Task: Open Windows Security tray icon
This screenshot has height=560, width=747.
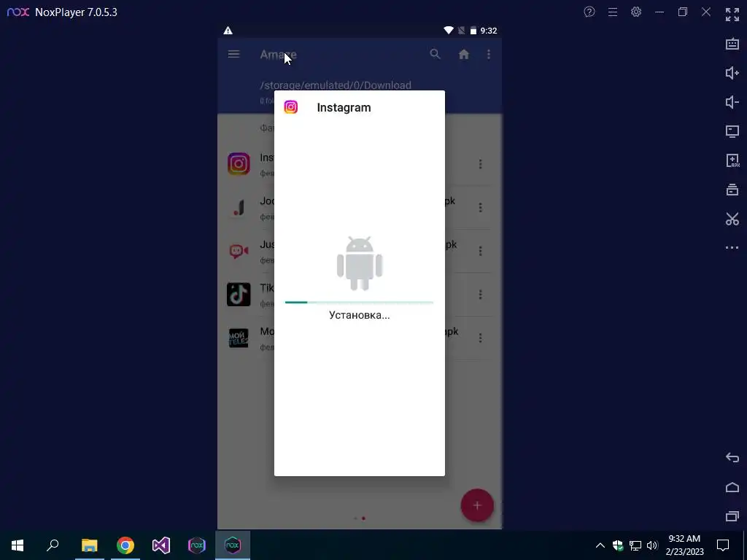Action: pyautogui.click(x=618, y=545)
